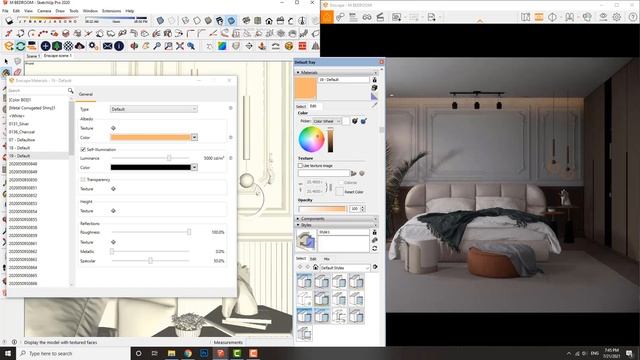Open Chrome from taskbar
The width and height of the screenshot is (640, 360).
(x=187, y=353)
